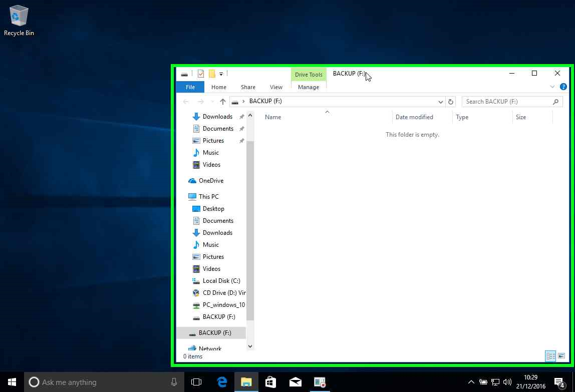Image resolution: width=575 pixels, height=392 pixels.
Task: Sort by the Name column header
Action: [x=273, y=117]
